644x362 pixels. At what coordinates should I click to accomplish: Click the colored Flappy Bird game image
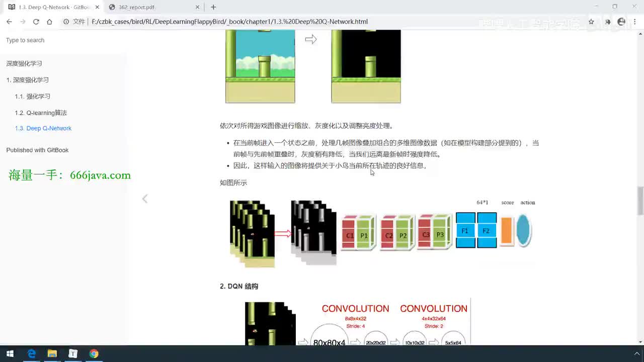coord(260,66)
